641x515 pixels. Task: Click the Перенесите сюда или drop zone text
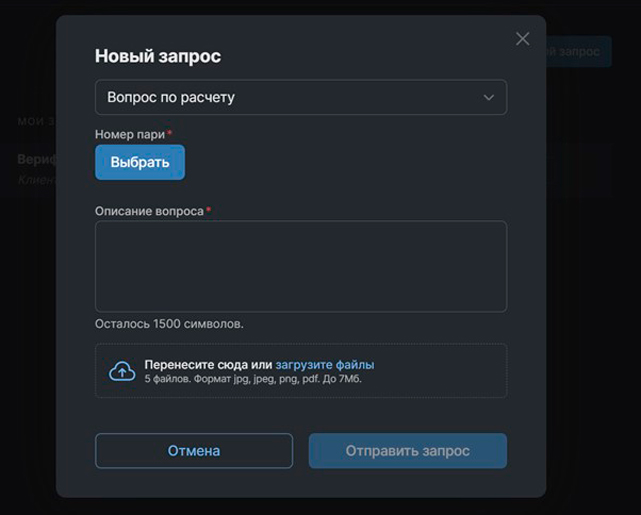coord(208,365)
